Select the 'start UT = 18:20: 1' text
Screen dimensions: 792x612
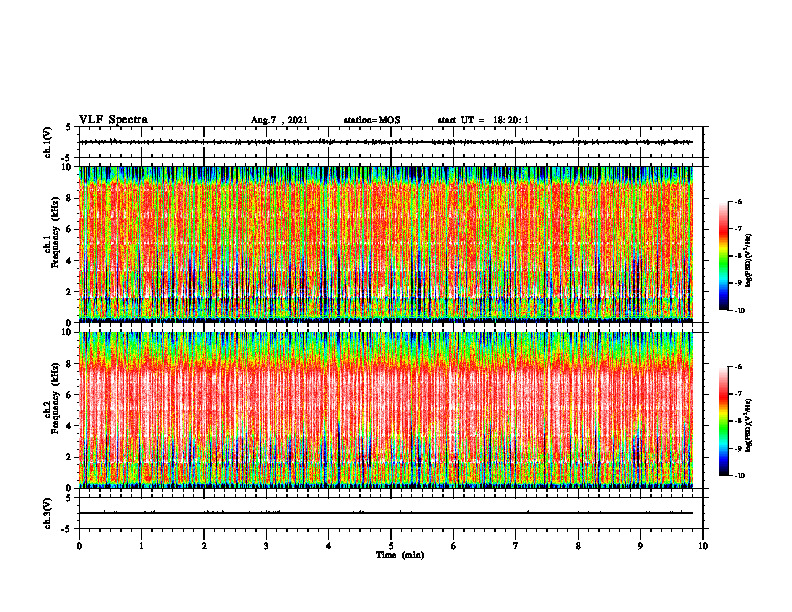point(483,120)
